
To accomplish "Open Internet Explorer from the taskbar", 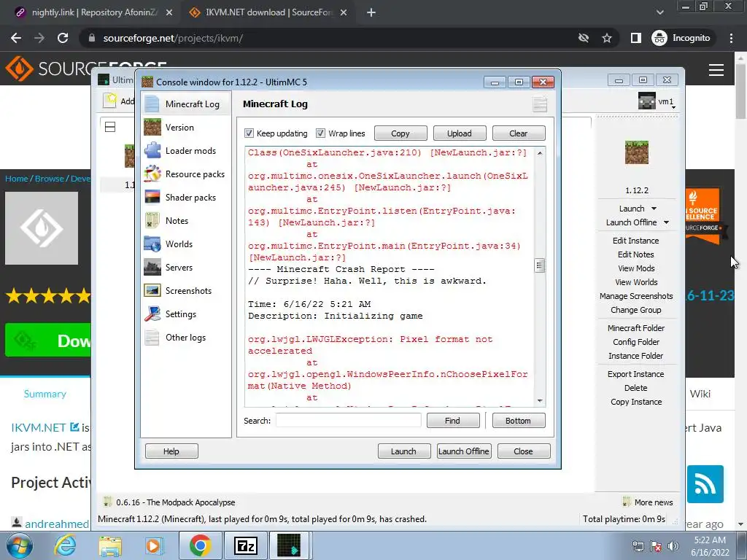I will tap(65, 545).
